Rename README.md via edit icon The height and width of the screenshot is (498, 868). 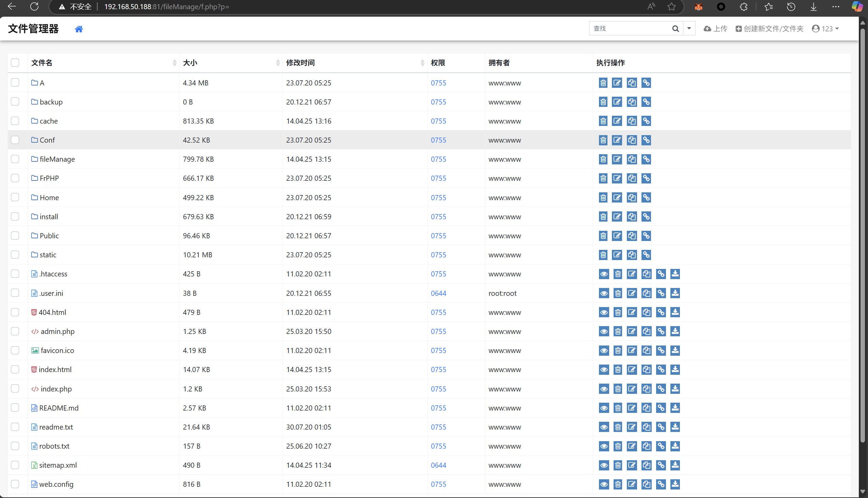tap(632, 408)
